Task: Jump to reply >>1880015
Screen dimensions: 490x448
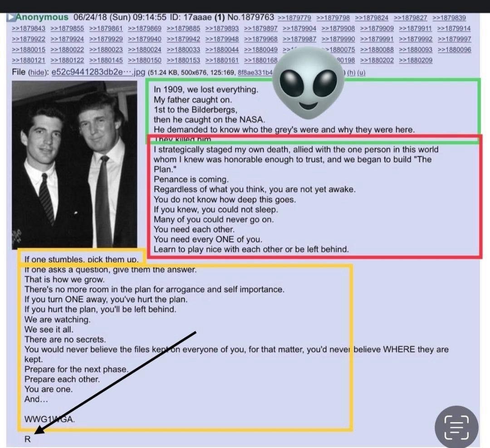Action: click(x=29, y=50)
